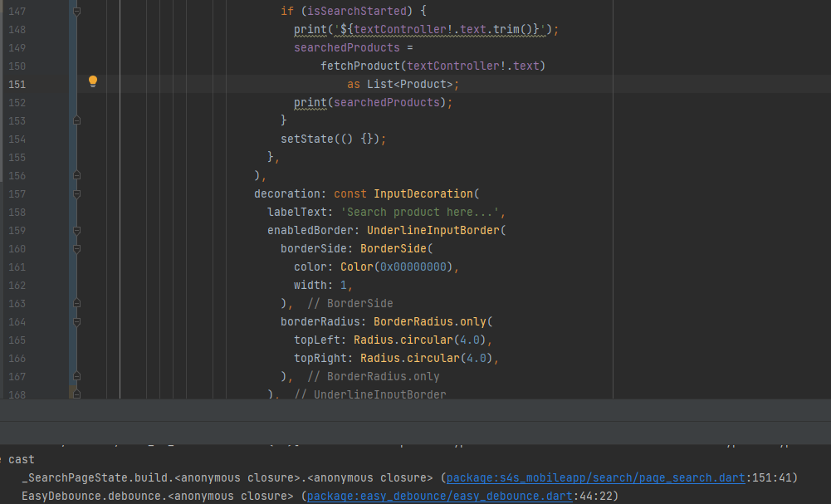Click Radius.circular on line 166
Screen dimensions: 831x504
click(x=409, y=358)
